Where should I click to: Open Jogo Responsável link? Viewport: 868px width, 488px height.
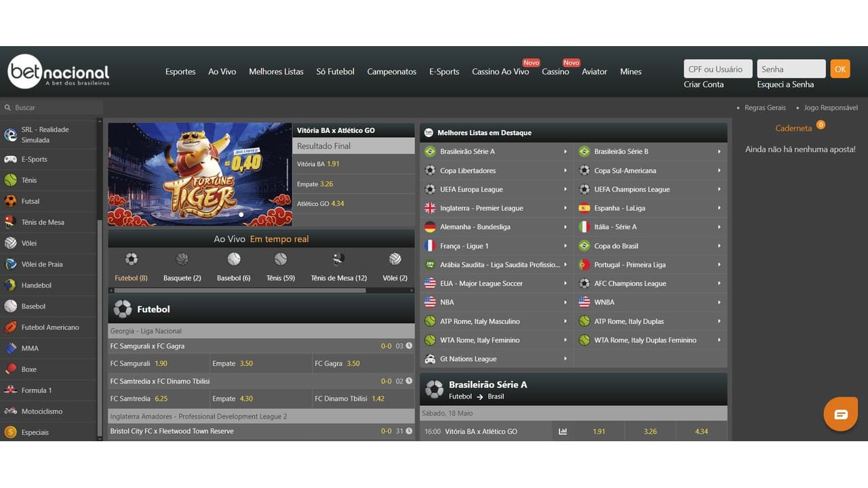pyautogui.click(x=831, y=108)
